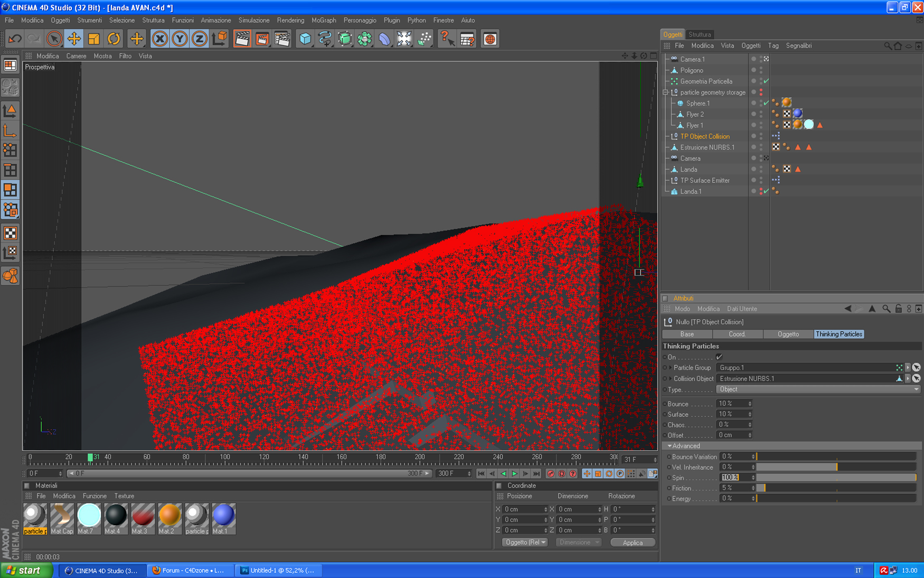Toggle Y axis lock
Image resolution: width=924 pixels, height=578 pixels.
pyautogui.click(x=180, y=39)
